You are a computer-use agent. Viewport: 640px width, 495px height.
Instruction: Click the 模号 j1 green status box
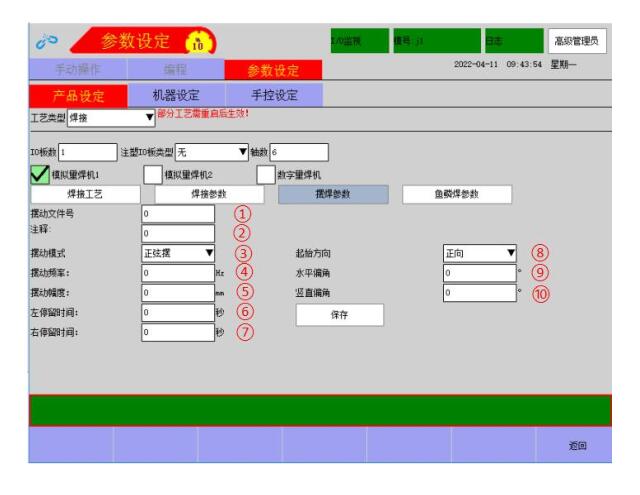[437, 41]
